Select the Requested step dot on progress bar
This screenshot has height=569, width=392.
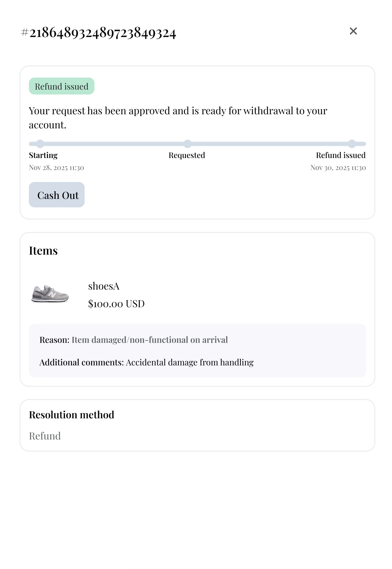tap(187, 144)
